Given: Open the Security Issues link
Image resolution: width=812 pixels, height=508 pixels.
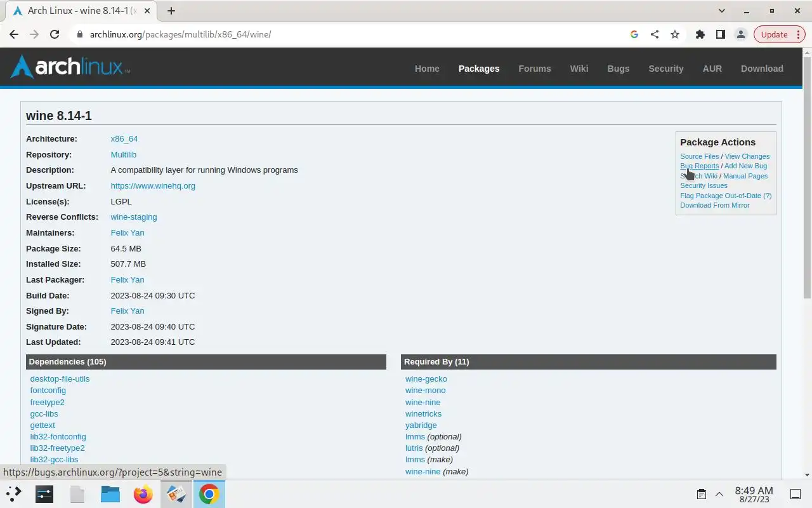Looking at the screenshot, I should [704, 185].
